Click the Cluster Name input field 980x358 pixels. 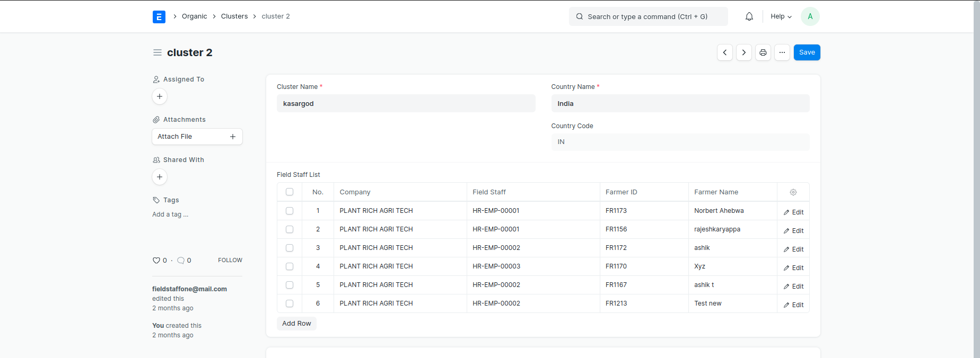click(406, 104)
